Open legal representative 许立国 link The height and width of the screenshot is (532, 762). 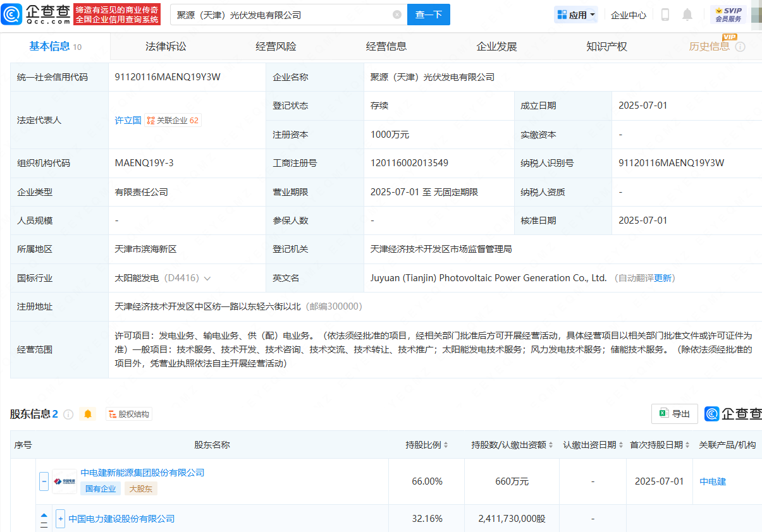point(128,120)
